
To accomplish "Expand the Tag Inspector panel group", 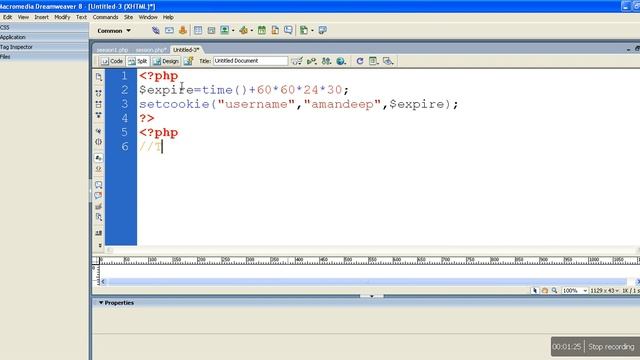I will [44, 47].
